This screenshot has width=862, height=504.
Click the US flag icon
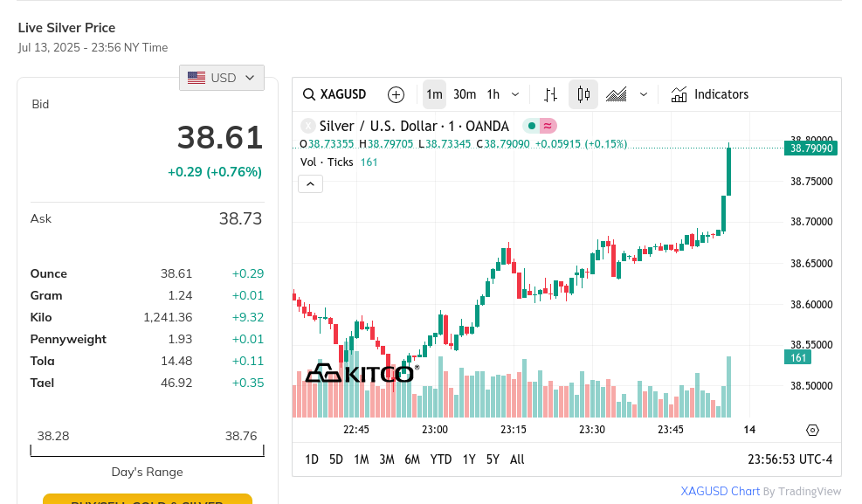coord(197,78)
